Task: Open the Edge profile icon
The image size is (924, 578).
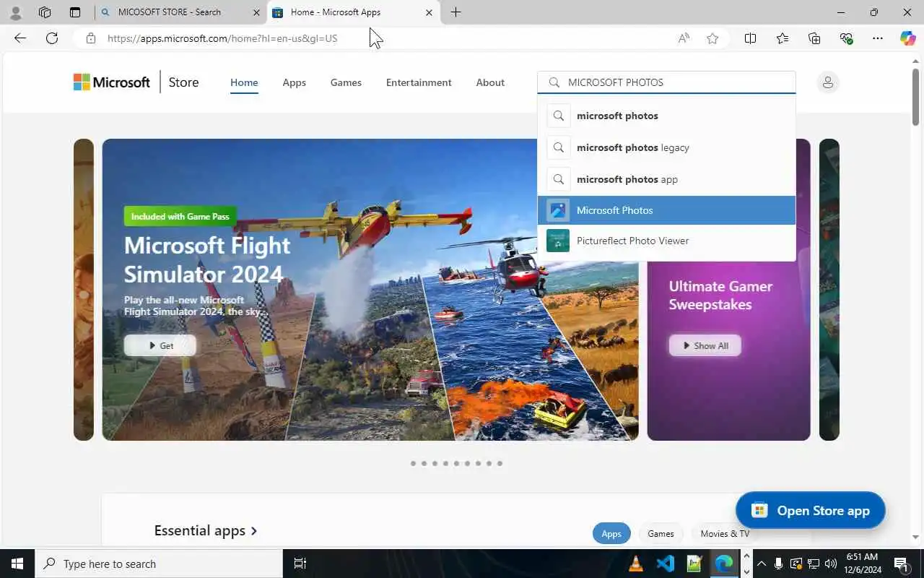Action: tap(16, 12)
